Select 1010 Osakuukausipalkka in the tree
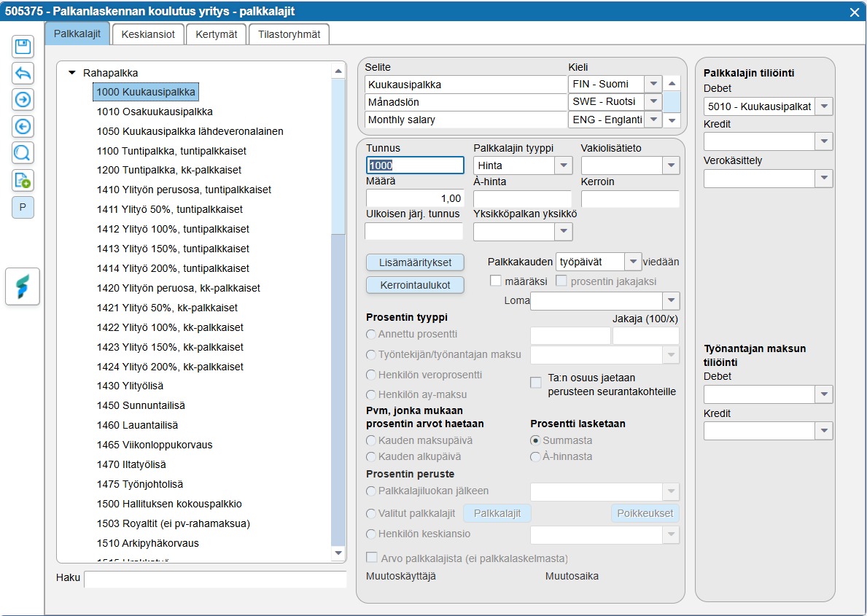The height and width of the screenshot is (616, 867). (155, 112)
